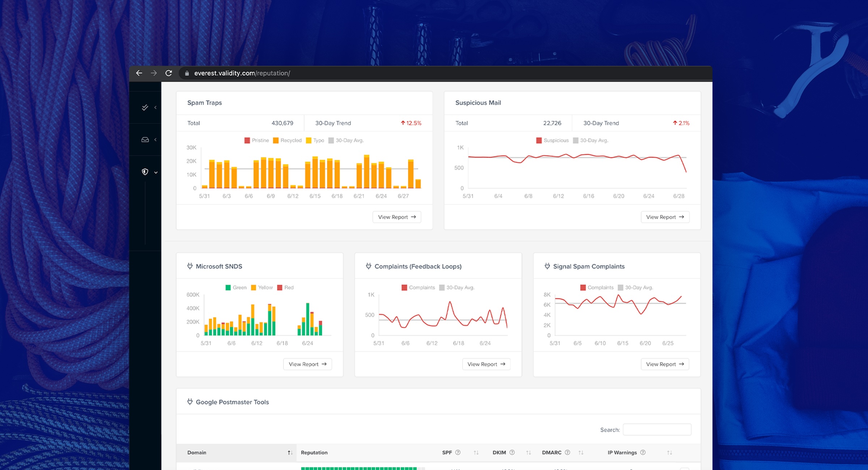The width and height of the screenshot is (868, 470).
Task: Show IP Warnings help tooltip icon
Action: point(643,452)
